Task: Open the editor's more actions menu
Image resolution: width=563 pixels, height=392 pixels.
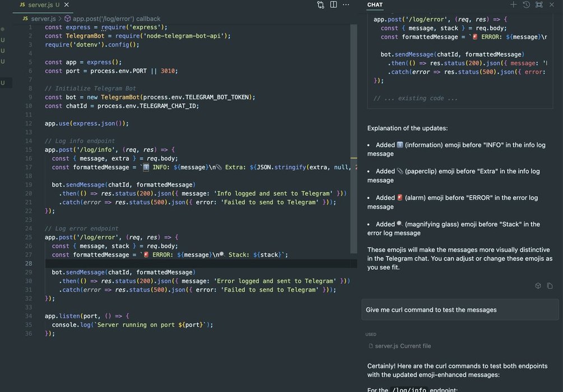Action: pyautogui.click(x=346, y=4)
